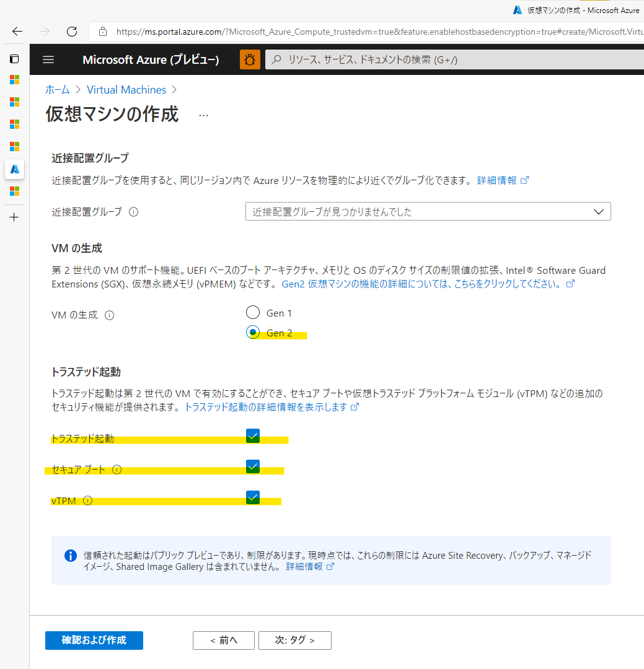Select the highlighted Azure service icon in sidebar
Screen dimensions: 644x669
pos(14,168)
